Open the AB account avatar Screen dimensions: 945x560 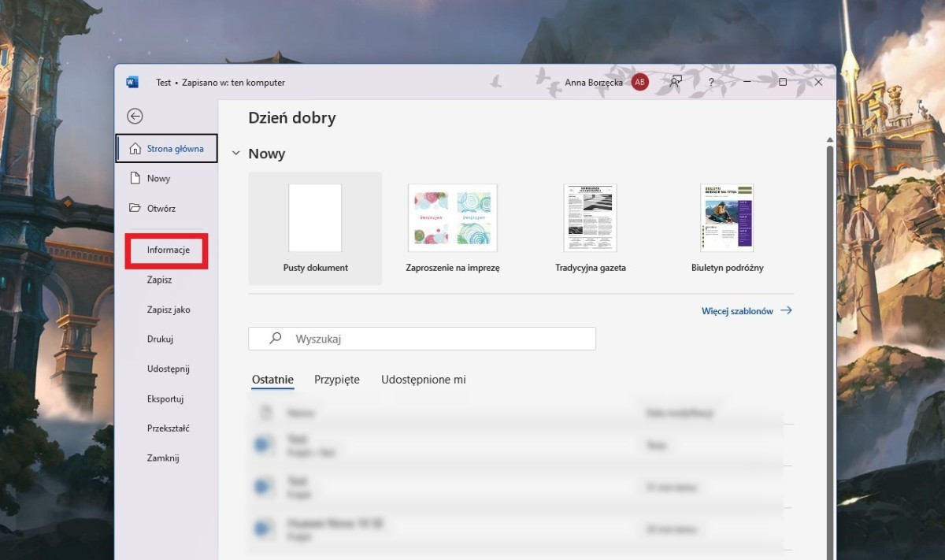[639, 82]
